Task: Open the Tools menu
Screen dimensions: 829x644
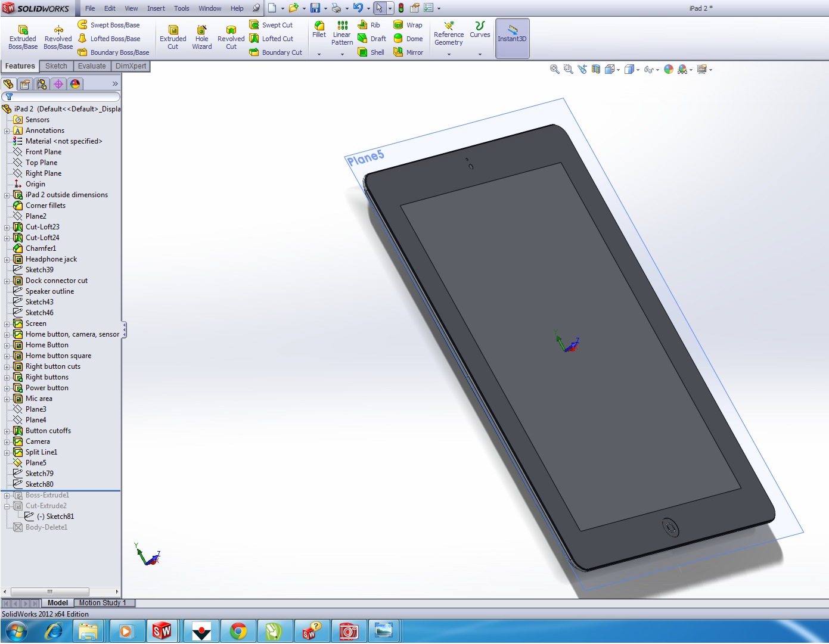Action: [x=182, y=8]
